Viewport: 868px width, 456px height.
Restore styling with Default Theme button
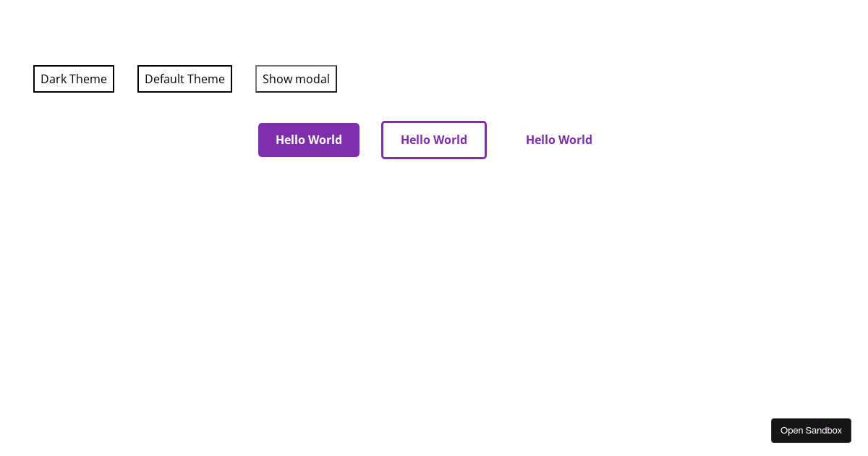(x=184, y=79)
